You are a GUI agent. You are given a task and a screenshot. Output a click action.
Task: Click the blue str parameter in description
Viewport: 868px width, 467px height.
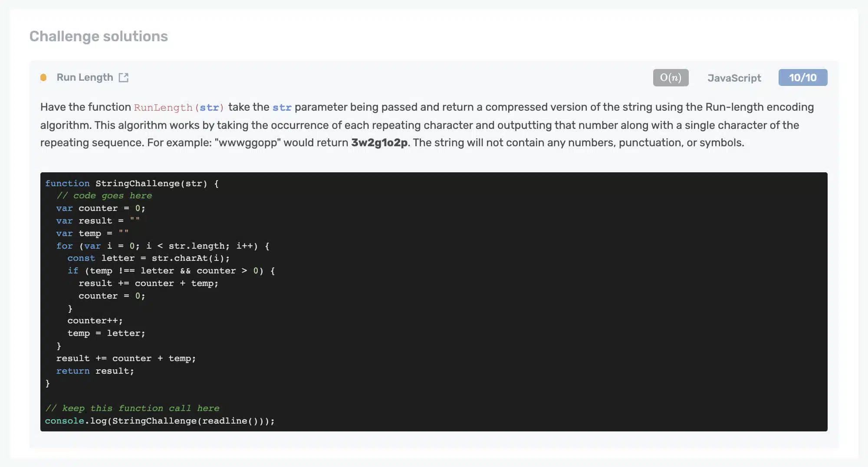click(x=282, y=108)
